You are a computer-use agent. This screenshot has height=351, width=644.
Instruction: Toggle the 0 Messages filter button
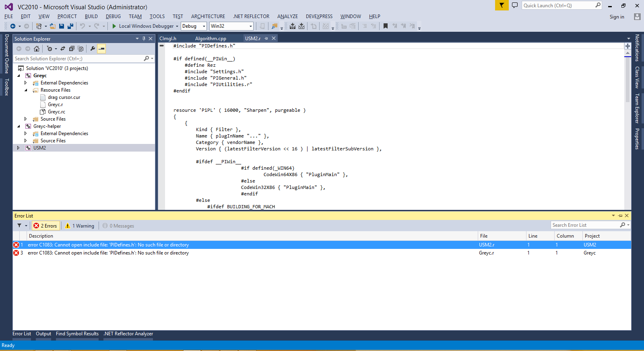118,226
